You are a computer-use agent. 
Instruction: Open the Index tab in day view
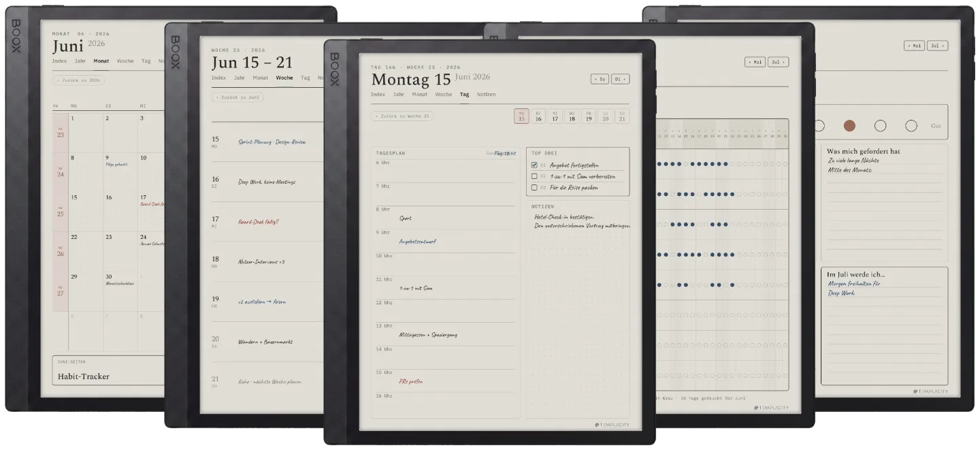[x=378, y=95]
